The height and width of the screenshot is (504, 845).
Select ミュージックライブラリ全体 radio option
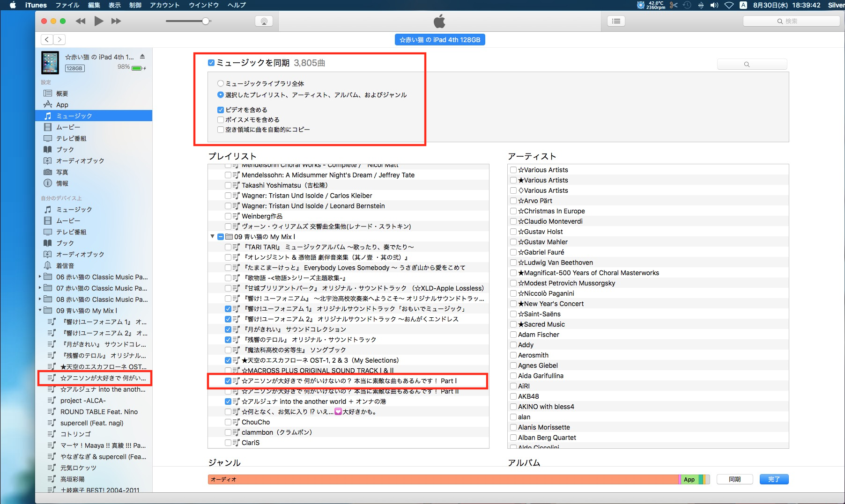[x=220, y=84]
